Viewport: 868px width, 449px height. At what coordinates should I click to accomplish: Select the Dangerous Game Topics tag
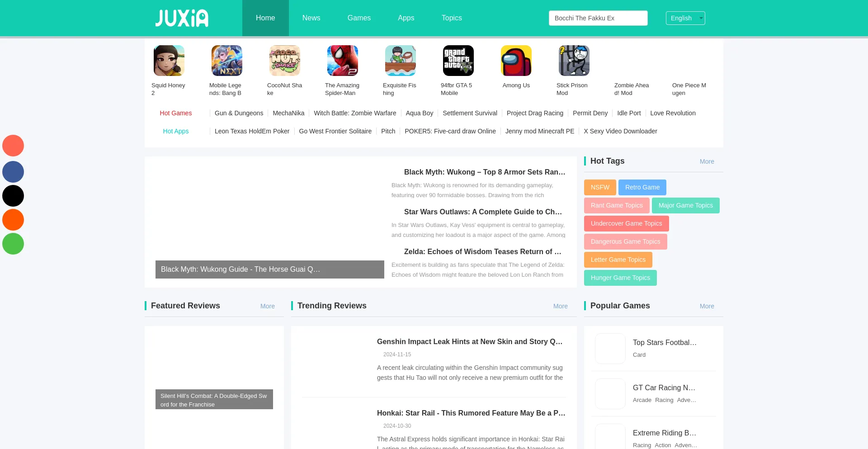pos(626,241)
